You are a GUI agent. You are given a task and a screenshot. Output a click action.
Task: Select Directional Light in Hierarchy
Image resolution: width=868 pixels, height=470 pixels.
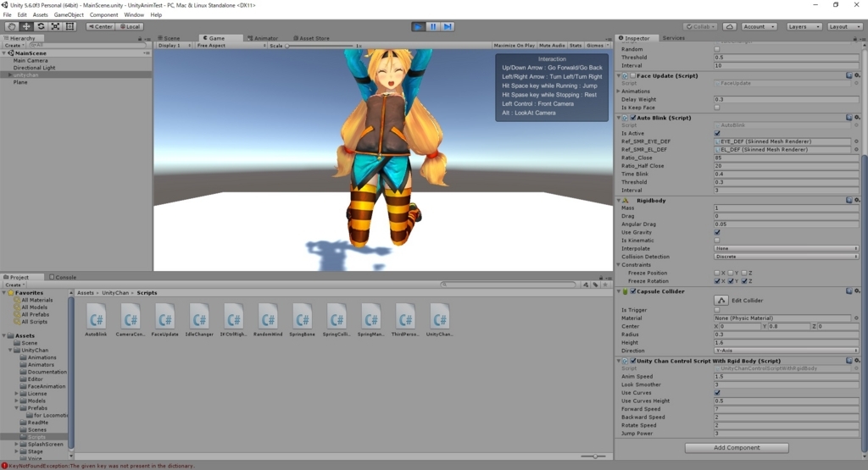pyautogui.click(x=34, y=68)
